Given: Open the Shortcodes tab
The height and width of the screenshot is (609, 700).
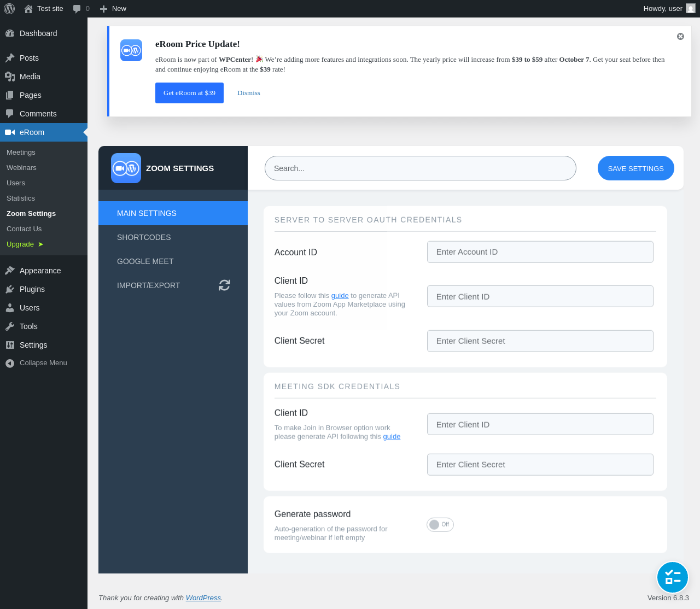Looking at the screenshot, I should click(173, 237).
